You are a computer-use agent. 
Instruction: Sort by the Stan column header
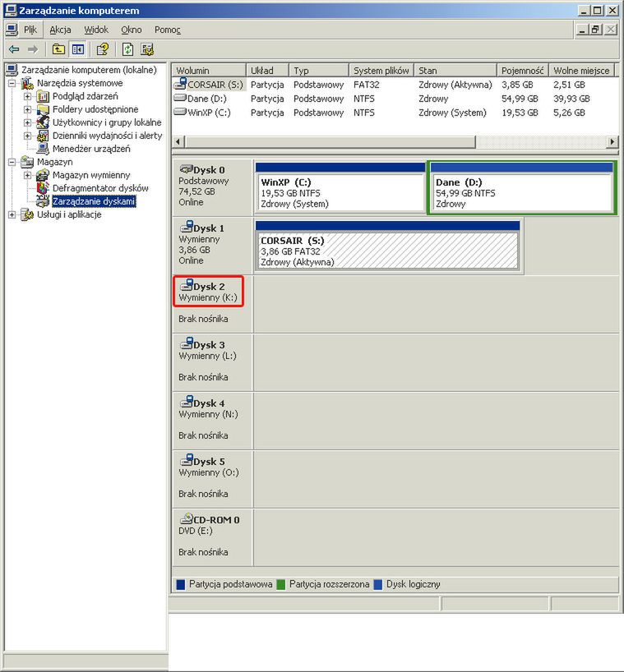456,71
